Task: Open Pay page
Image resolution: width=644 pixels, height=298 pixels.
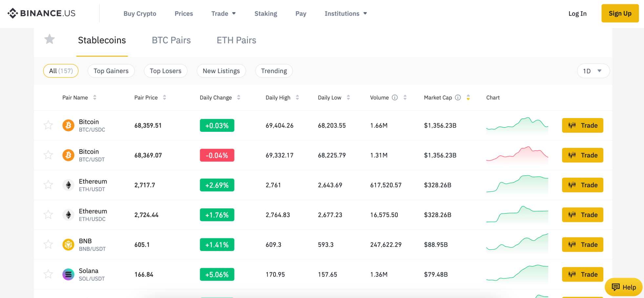Action: [x=301, y=13]
